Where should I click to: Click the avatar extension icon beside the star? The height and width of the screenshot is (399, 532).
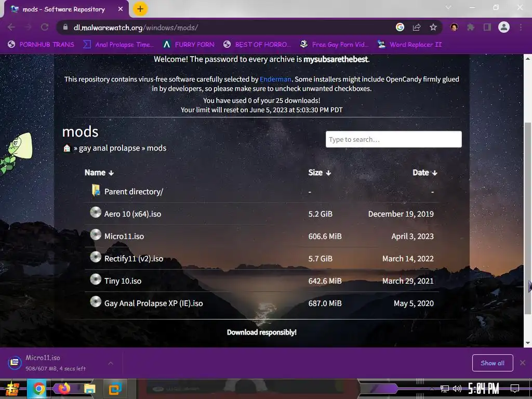(454, 27)
